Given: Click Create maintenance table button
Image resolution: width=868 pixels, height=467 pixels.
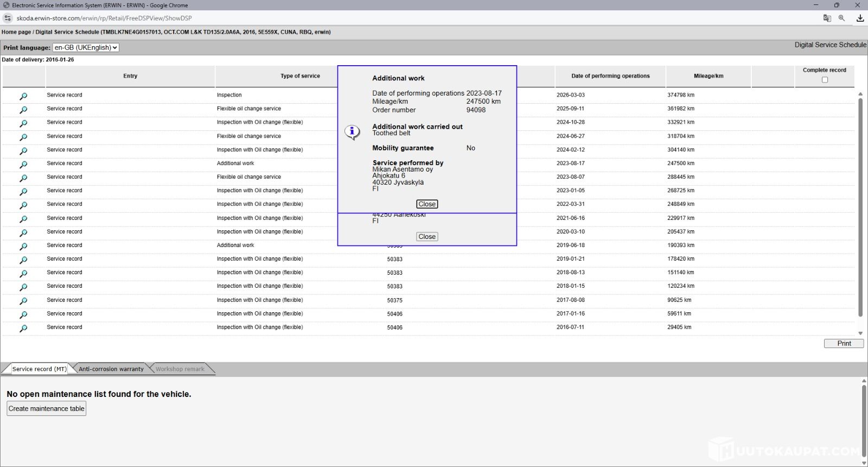Looking at the screenshot, I should coord(46,408).
